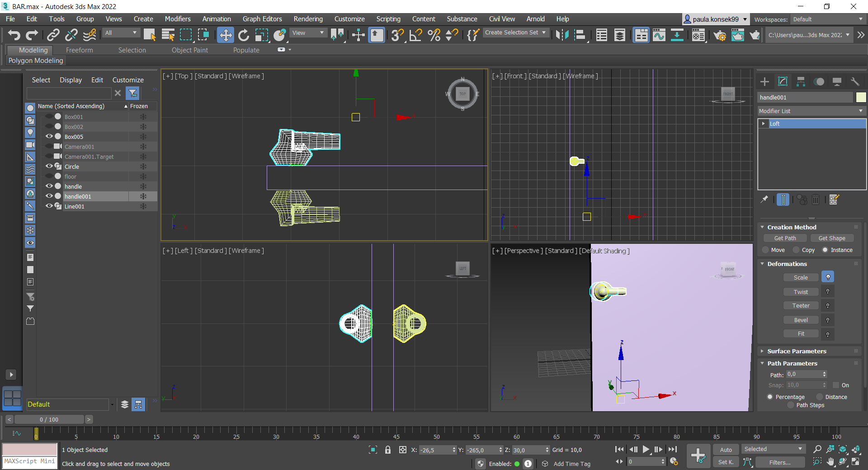
Task: Open the Create Selection Set dropdown
Action: pos(515,33)
